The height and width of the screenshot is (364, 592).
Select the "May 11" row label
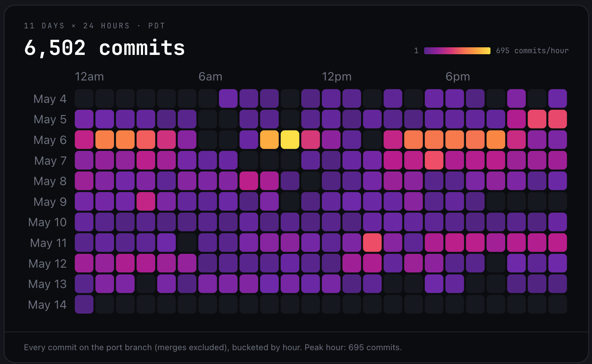pos(48,243)
